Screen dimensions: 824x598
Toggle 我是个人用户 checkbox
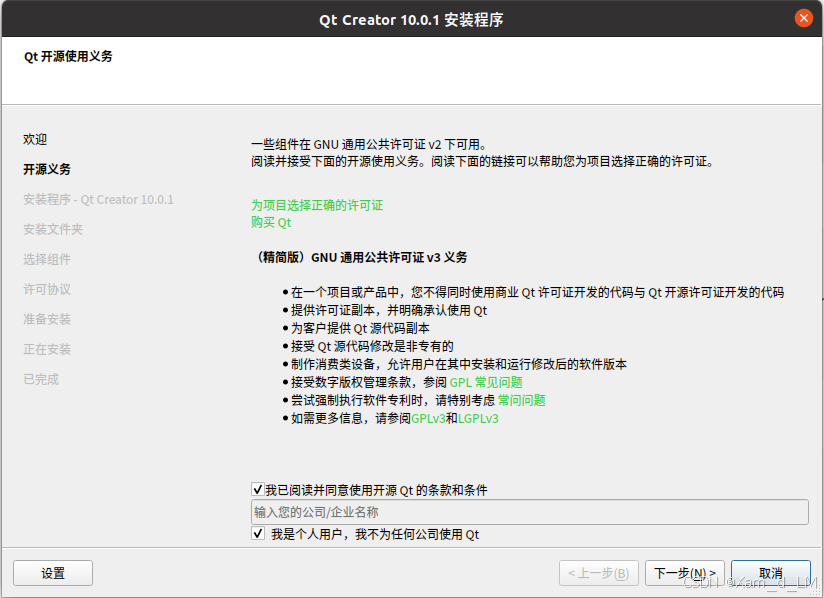click(258, 534)
